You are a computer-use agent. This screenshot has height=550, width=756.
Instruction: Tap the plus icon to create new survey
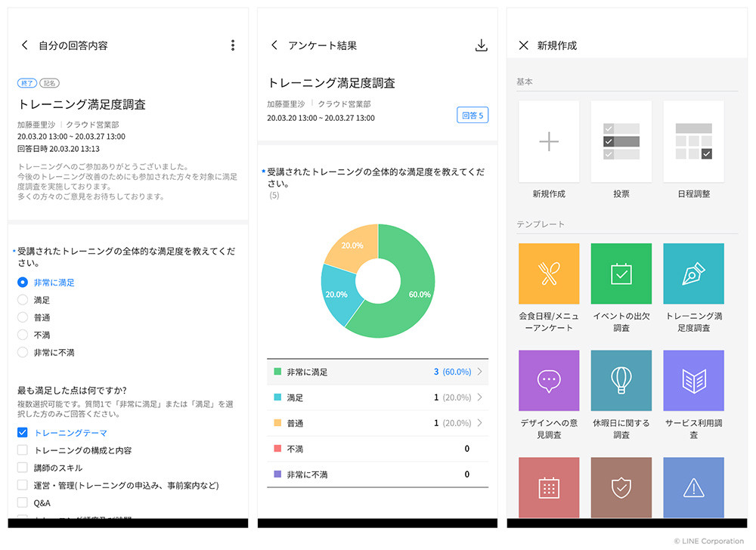click(x=549, y=141)
